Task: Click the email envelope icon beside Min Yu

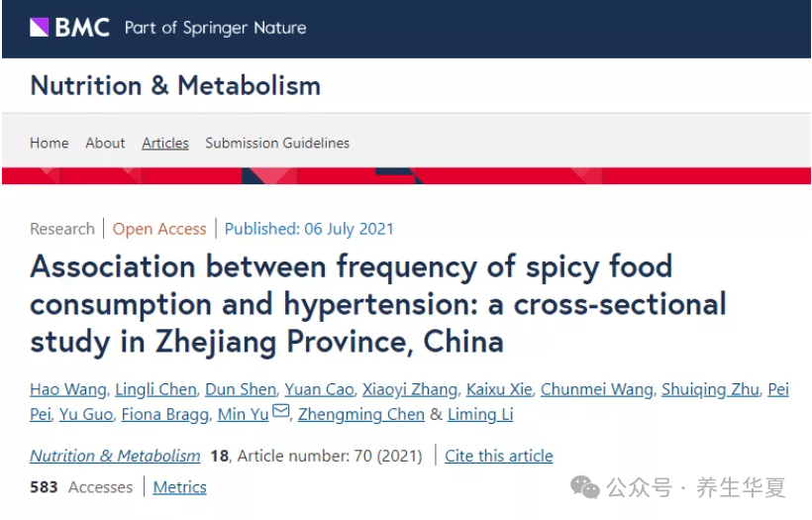Action: (x=280, y=412)
